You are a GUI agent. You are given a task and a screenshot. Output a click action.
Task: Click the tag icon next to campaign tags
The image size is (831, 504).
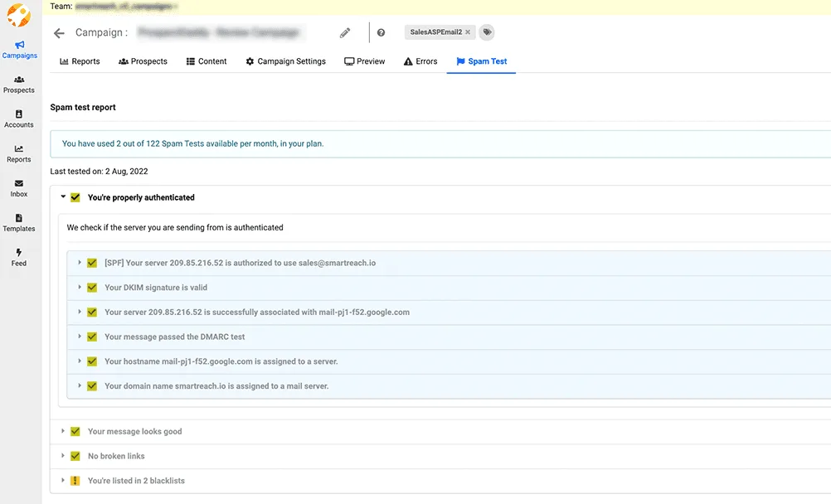[487, 31]
